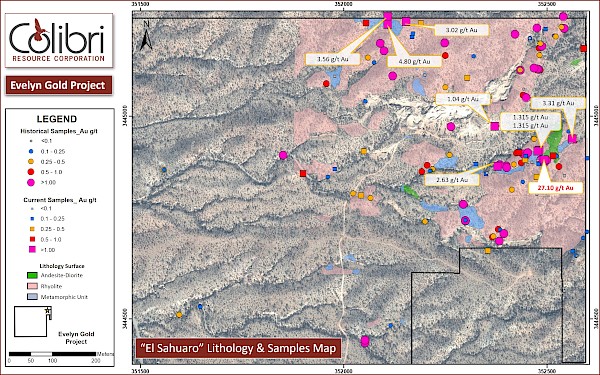The height and width of the screenshot is (375, 600).
Task: Click the current 0.25 - 0.5 orange square icon
Action: point(32,229)
